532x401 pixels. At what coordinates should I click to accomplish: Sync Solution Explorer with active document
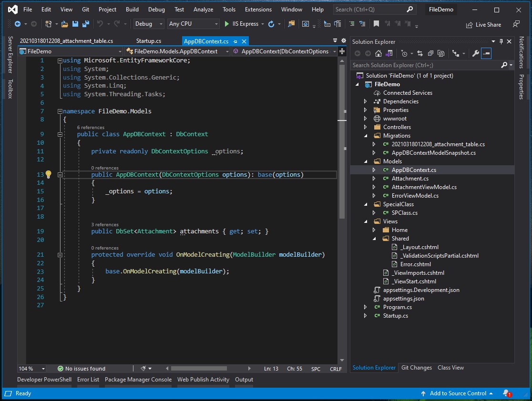[x=420, y=53]
